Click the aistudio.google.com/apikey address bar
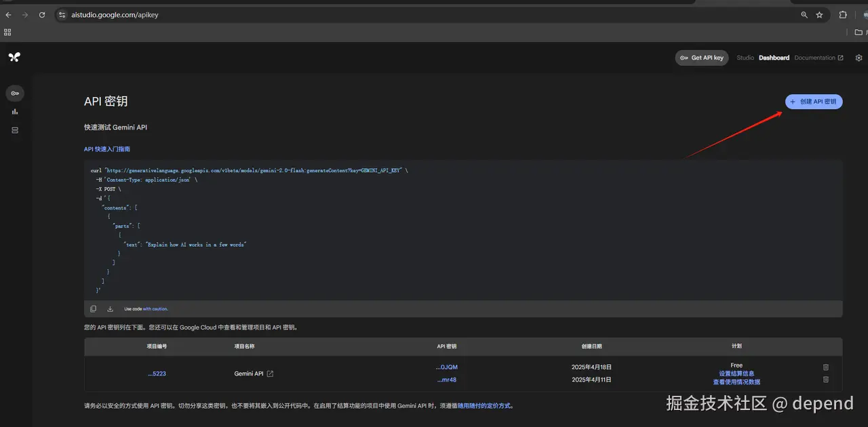This screenshot has height=427, width=868. click(434, 14)
